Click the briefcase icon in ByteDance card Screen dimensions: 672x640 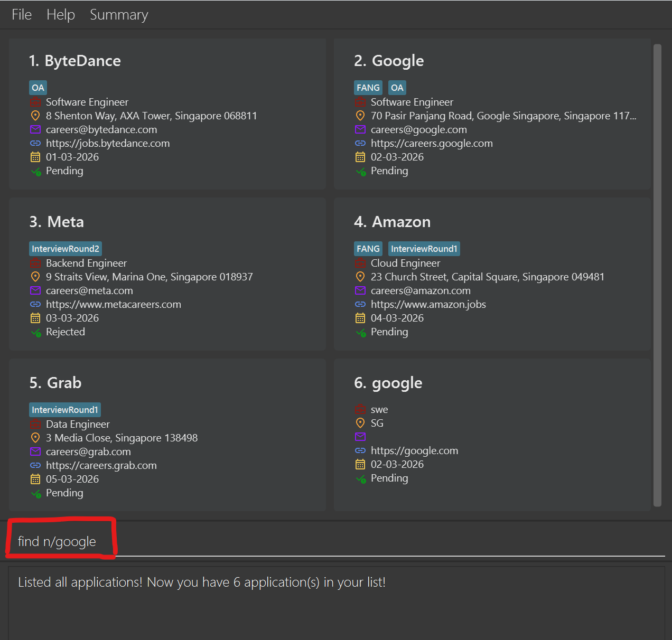[35, 102]
